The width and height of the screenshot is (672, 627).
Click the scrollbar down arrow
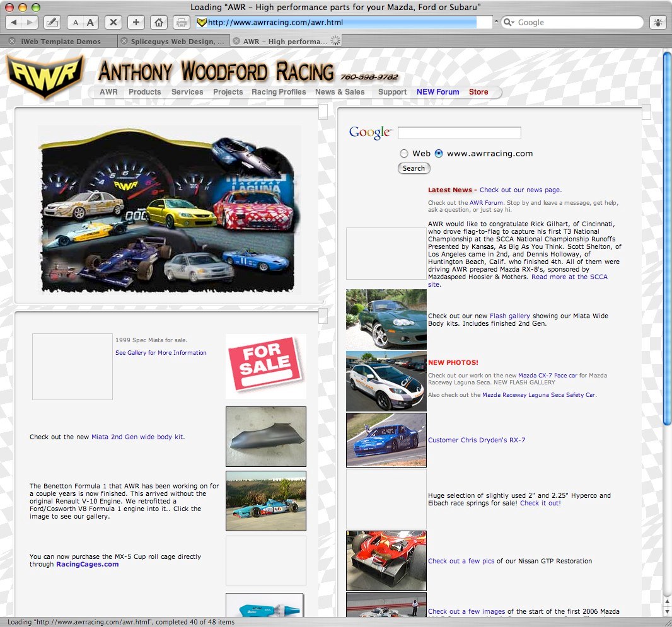(668, 612)
